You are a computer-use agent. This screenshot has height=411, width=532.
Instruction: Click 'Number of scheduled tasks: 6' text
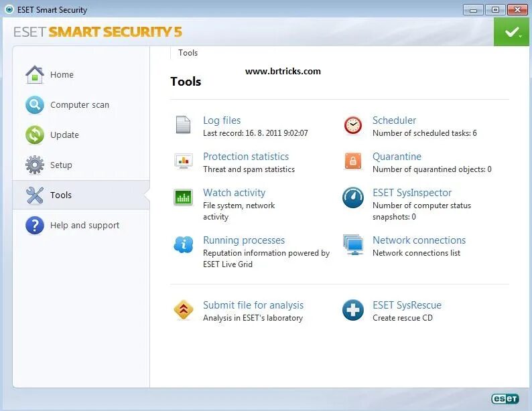[x=424, y=133]
